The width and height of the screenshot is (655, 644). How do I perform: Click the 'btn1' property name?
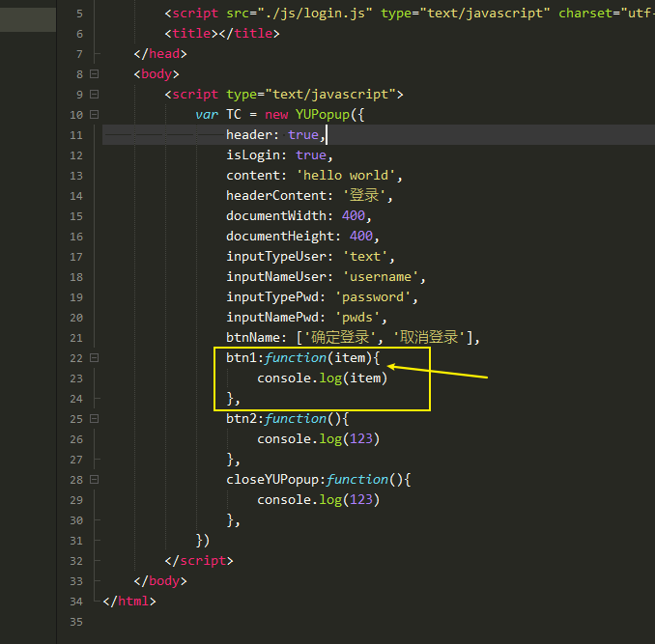(x=242, y=357)
